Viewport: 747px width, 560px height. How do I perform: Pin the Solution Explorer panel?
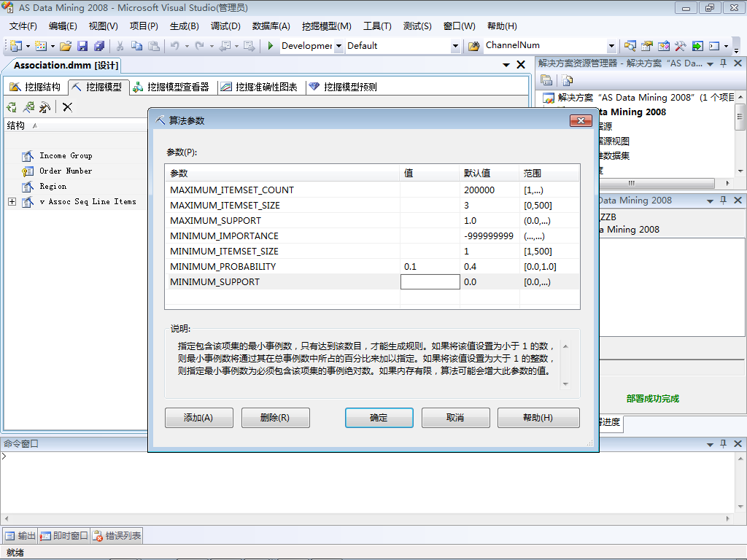(723, 63)
